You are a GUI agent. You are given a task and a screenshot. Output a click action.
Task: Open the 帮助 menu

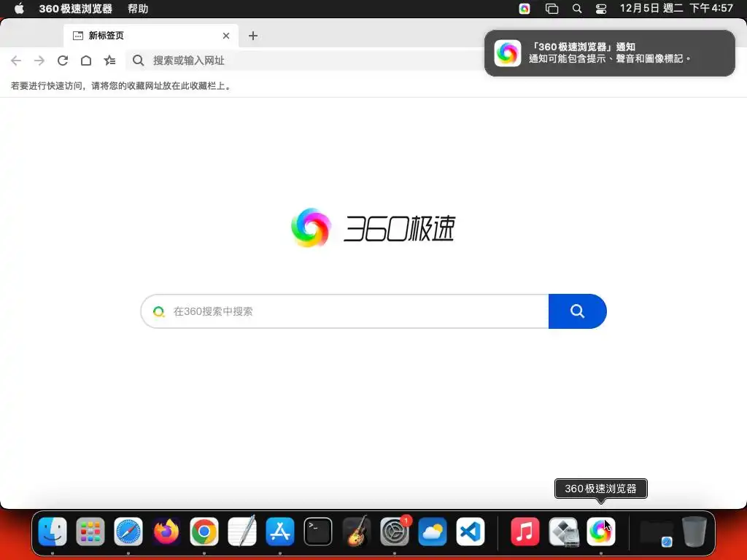pyautogui.click(x=138, y=9)
